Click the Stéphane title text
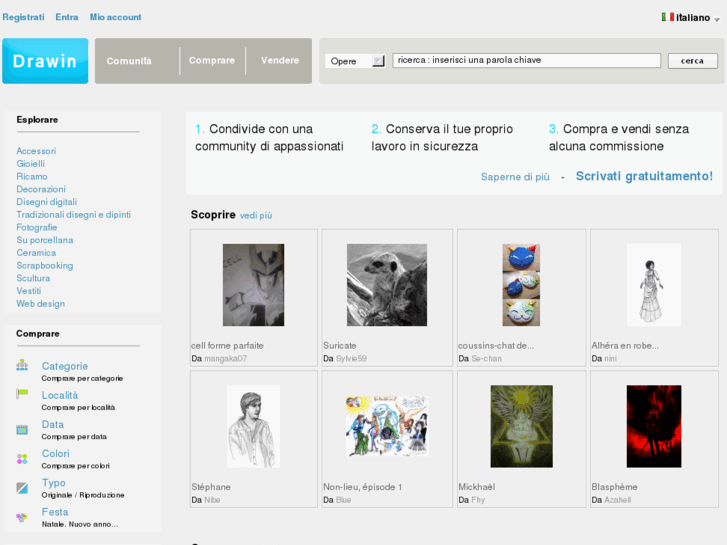The image size is (727, 545). point(211,487)
